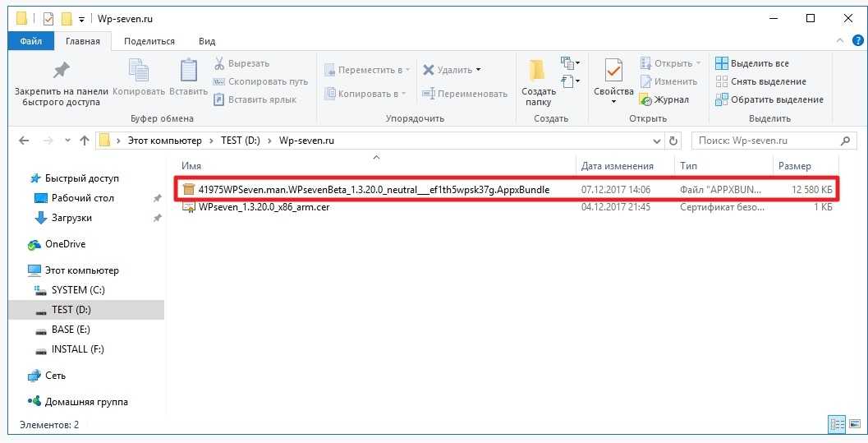Expand the Delete dropdown arrow

point(478,70)
